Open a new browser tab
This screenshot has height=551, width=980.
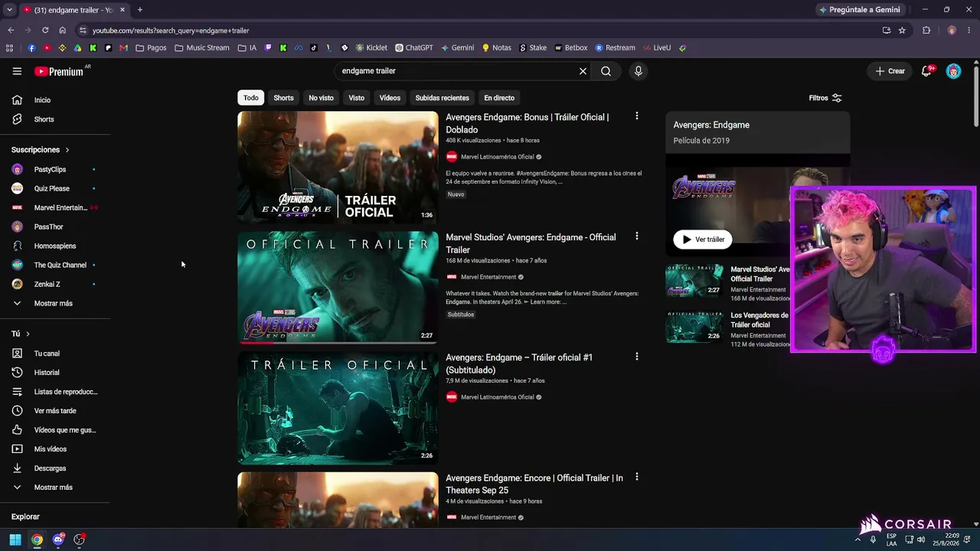pos(139,10)
